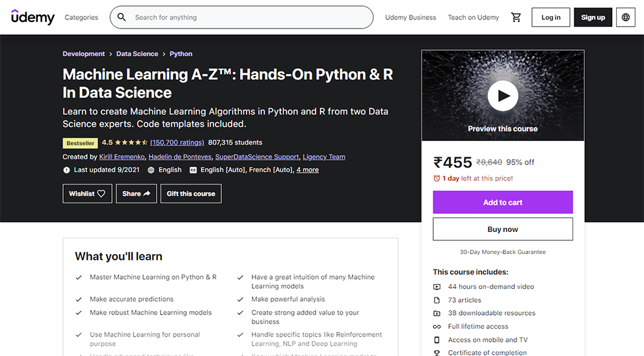Click 1 day left at this price text
This screenshot has height=356, width=644.
pyautogui.click(x=477, y=179)
